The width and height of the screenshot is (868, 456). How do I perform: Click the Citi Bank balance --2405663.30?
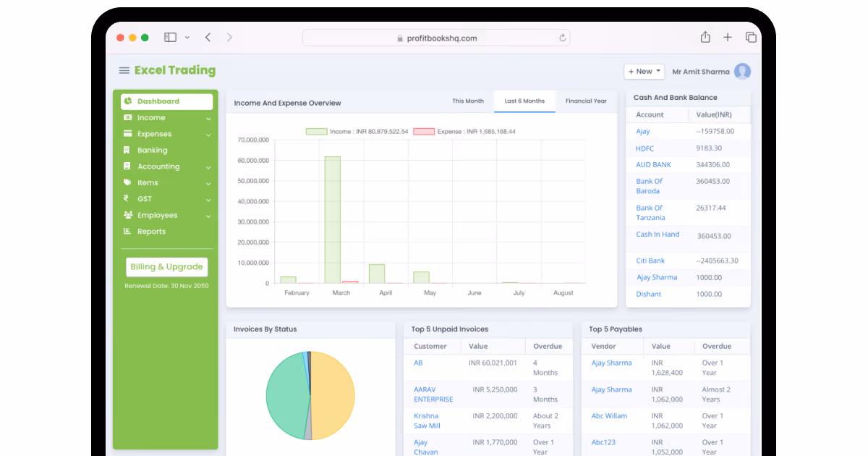[x=717, y=261]
